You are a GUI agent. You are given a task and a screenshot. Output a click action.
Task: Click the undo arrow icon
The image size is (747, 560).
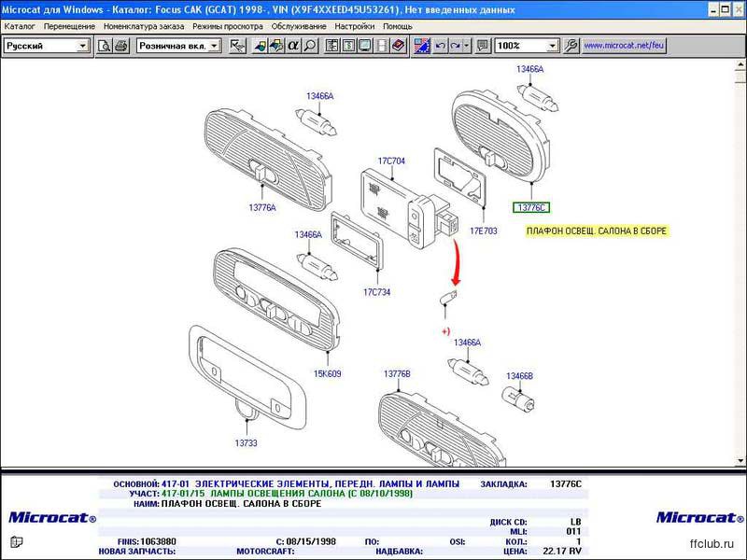(x=440, y=46)
